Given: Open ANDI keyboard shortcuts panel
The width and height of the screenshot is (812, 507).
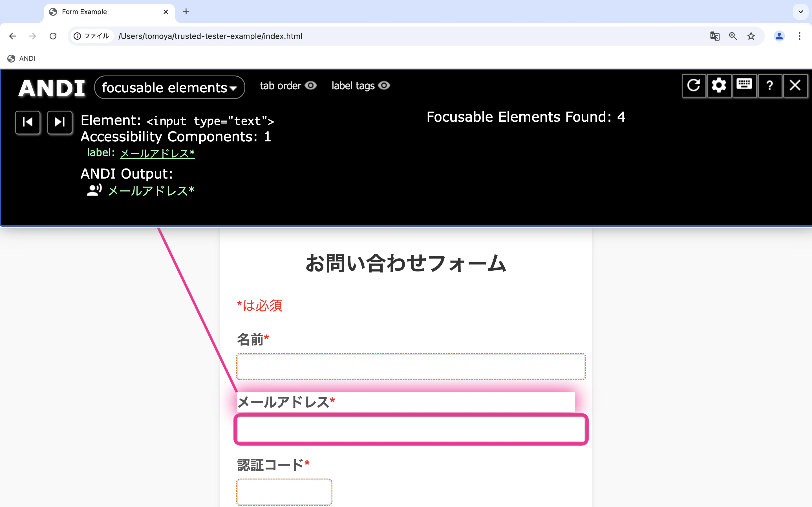Looking at the screenshot, I should 744,86.
